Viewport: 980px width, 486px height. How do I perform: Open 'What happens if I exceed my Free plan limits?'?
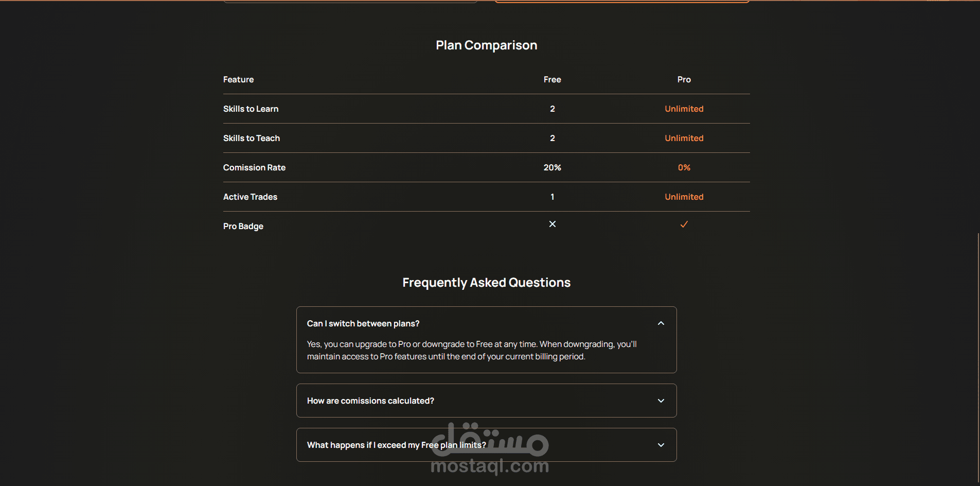[x=396, y=445]
